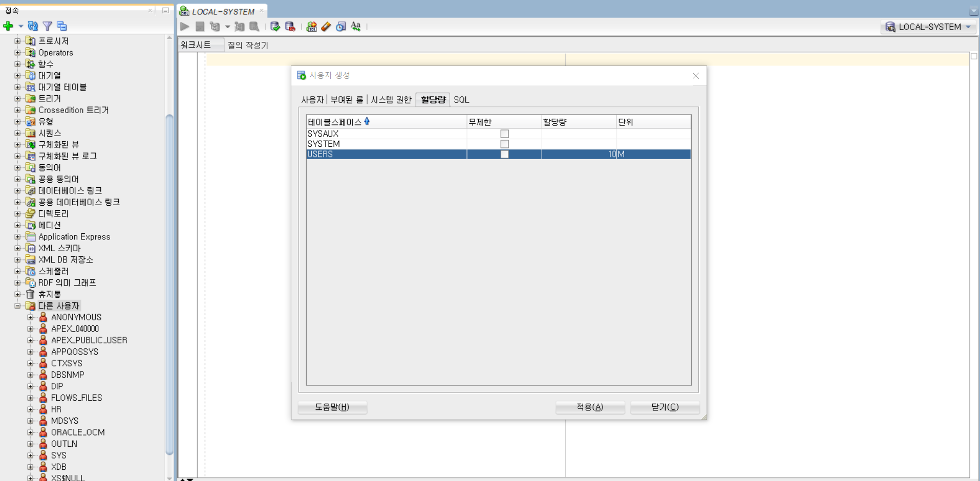The height and width of the screenshot is (481, 980).
Task: Click the Run Script icon
Action: tap(200, 27)
